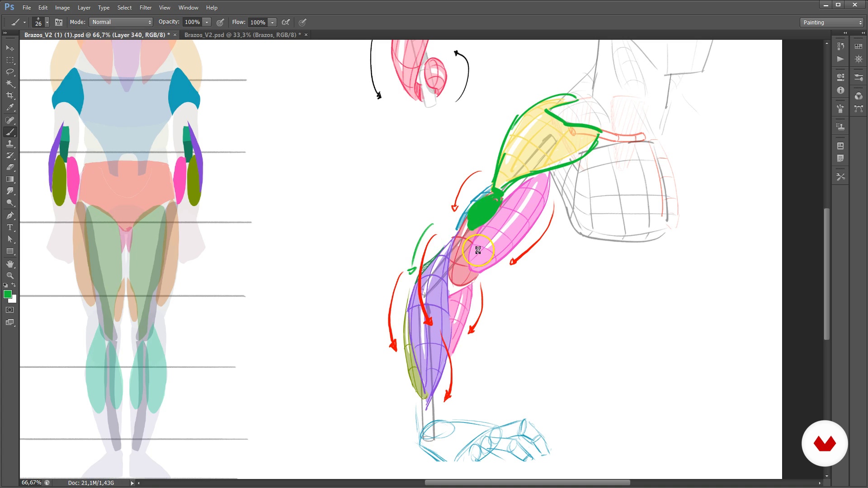Select the Eraser tool

pyautogui.click(x=10, y=167)
